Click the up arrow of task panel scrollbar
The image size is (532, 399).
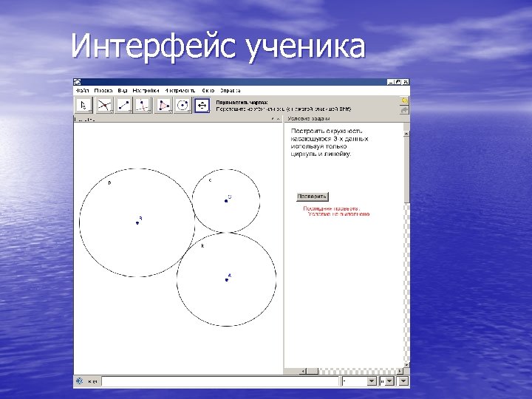406,134
